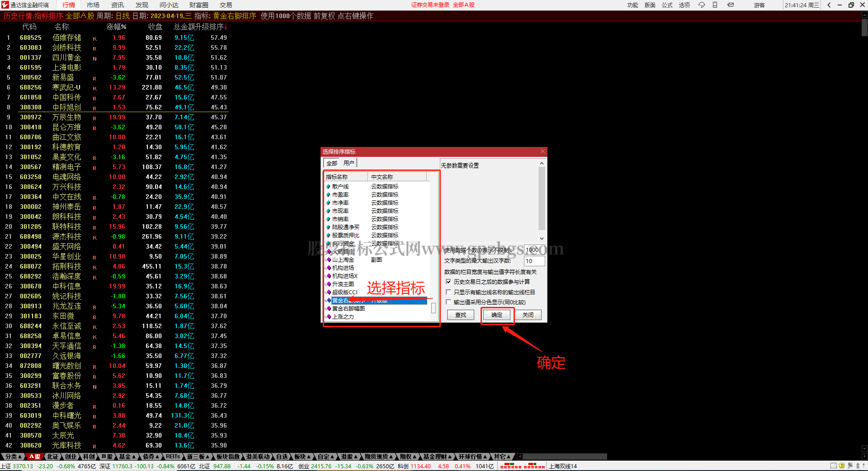
Task: Click the 通达信 logo icon
Action: [x=5, y=5]
